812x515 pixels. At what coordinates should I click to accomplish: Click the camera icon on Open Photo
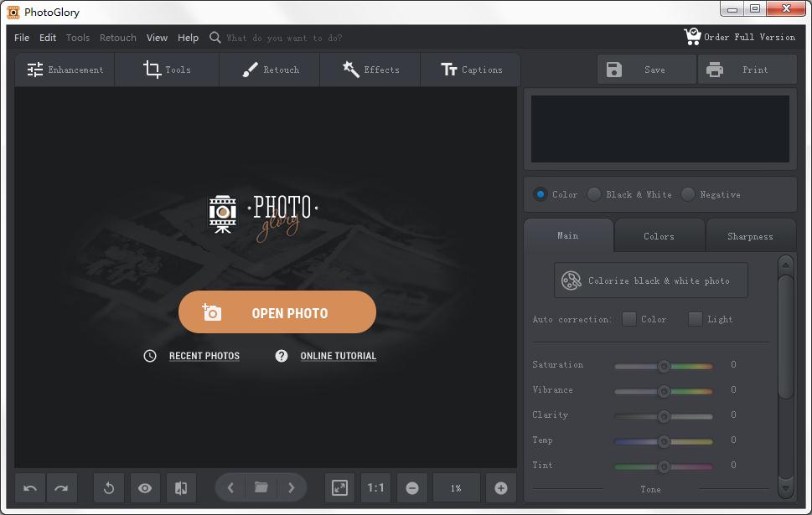coord(211,312)
